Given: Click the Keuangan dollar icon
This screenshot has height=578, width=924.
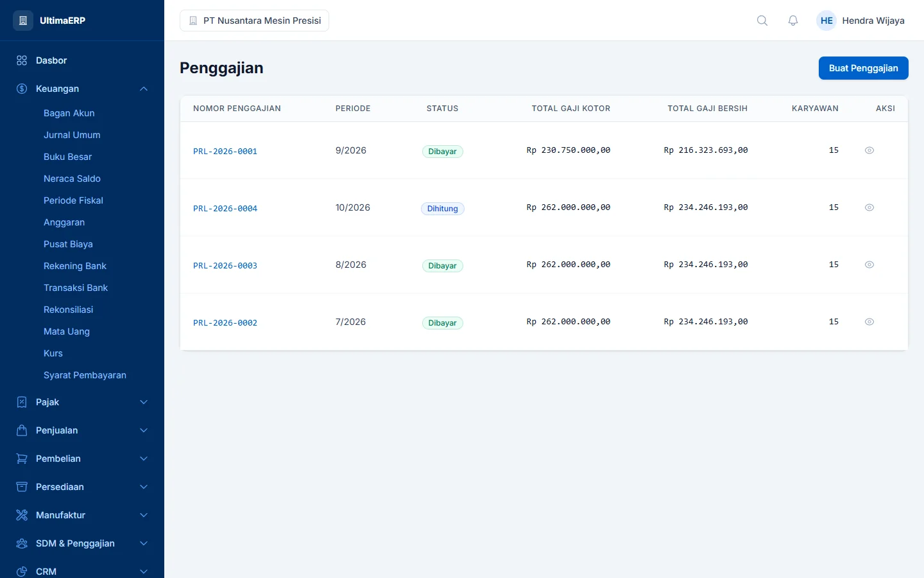Looking at the screenshot, I should [22, 89].
